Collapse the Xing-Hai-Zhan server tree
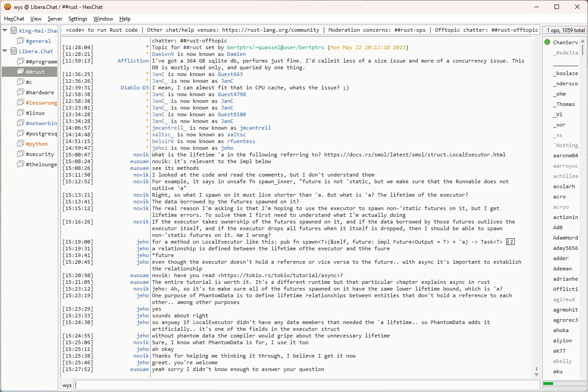 coord(5,31)
